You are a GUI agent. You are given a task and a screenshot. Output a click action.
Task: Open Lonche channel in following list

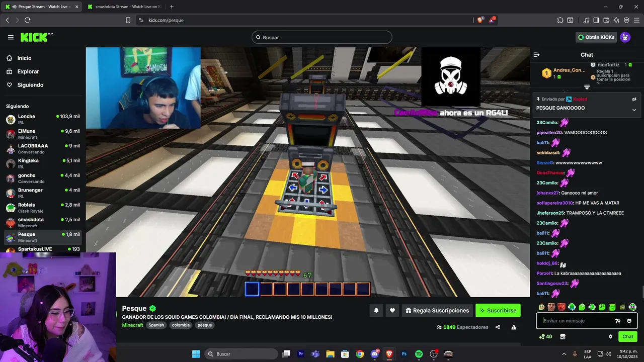pyautogui.click(x=42, y=119)
